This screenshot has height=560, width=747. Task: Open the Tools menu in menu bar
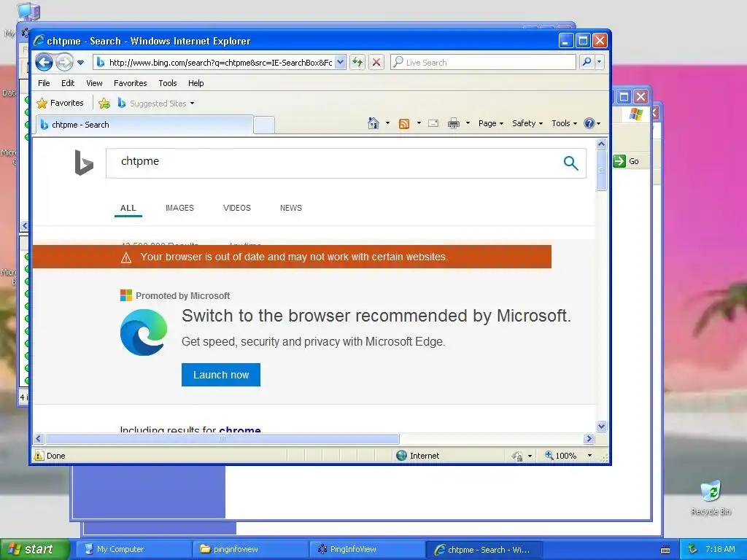pos(168,83)
